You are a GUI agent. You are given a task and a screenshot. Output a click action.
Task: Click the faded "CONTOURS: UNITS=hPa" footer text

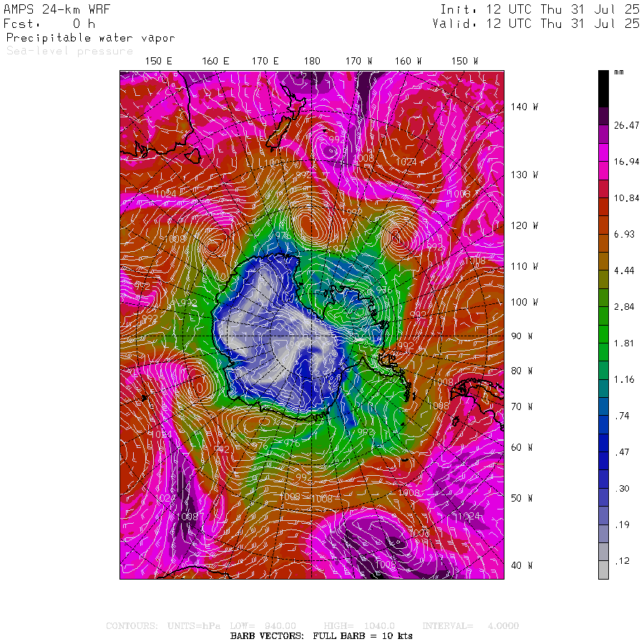coord(163,626)
